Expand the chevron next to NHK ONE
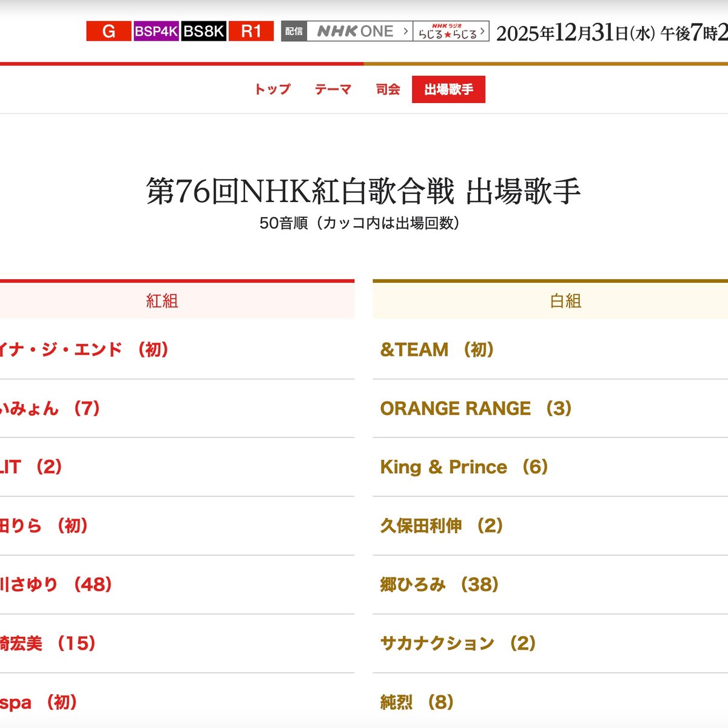 tap(404, 32)
